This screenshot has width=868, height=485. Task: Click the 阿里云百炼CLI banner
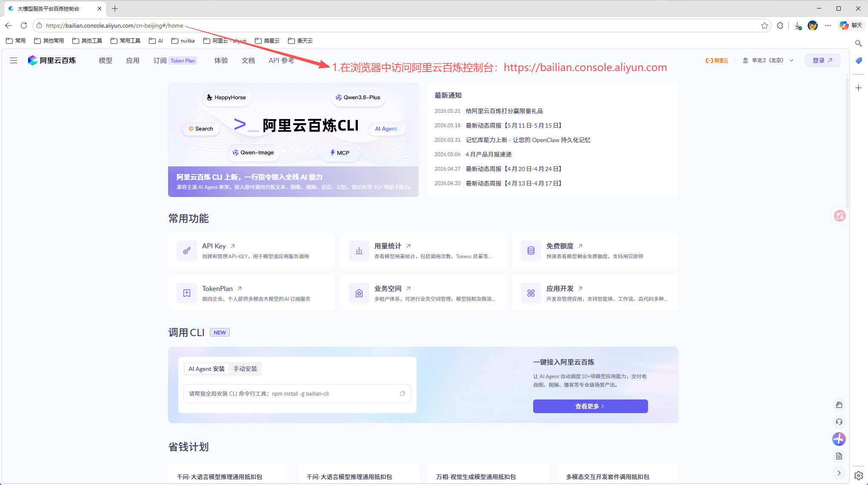[x=293, y=140]
